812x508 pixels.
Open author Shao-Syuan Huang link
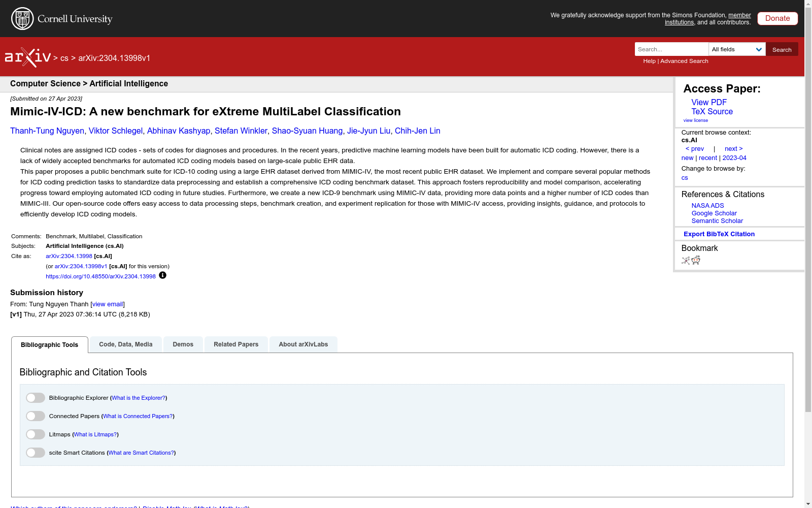307,131
